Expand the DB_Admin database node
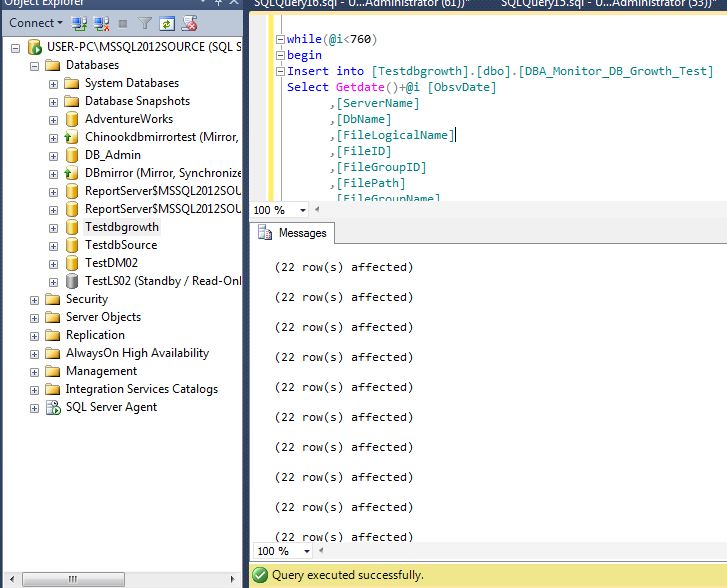This screenshot has width=727, height=588. point(53,156)
